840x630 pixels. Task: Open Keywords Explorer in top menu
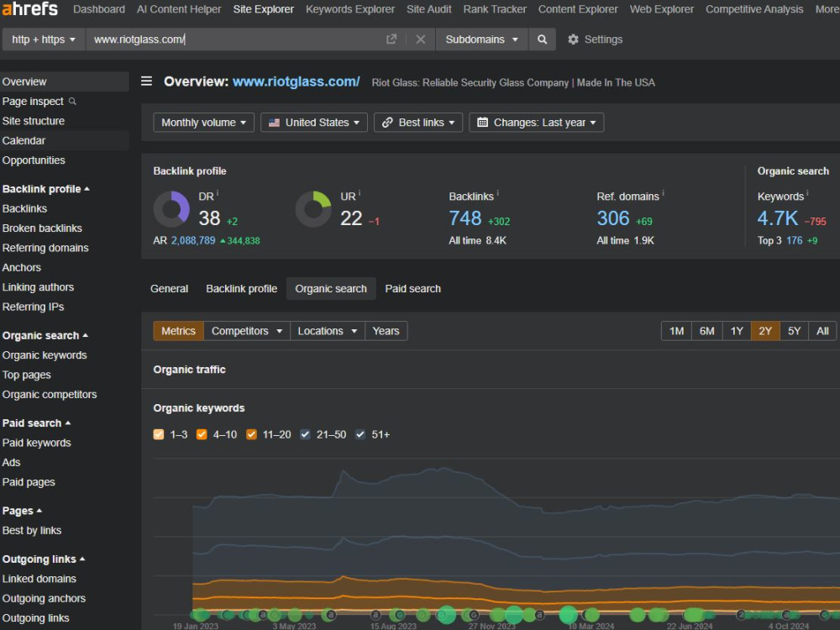click(349, 9)
